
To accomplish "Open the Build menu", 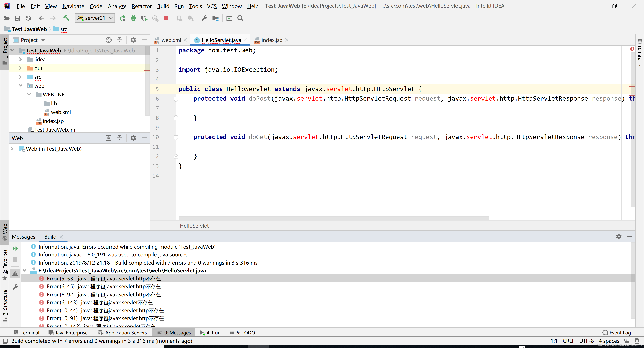I will (x=163, y=6).
